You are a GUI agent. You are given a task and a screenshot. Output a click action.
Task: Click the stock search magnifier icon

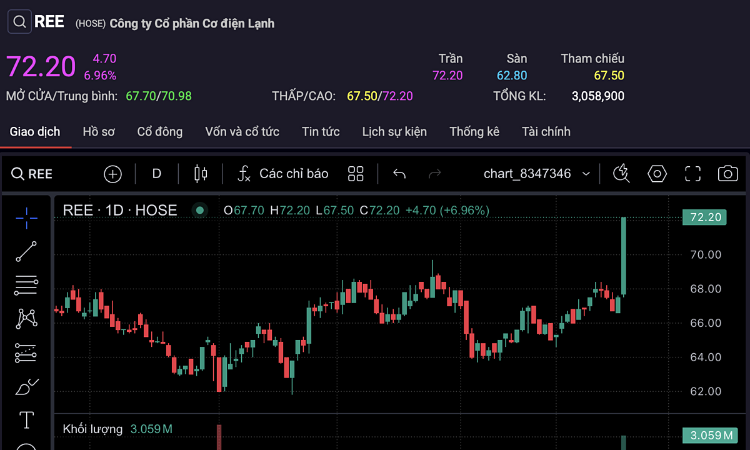point(20,22)
